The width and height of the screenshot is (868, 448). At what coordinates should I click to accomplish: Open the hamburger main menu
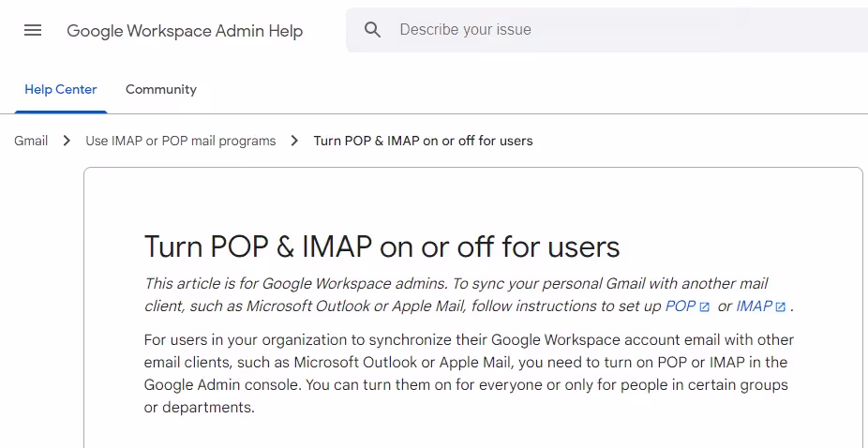pyautogui.click(x=33, y=30)
